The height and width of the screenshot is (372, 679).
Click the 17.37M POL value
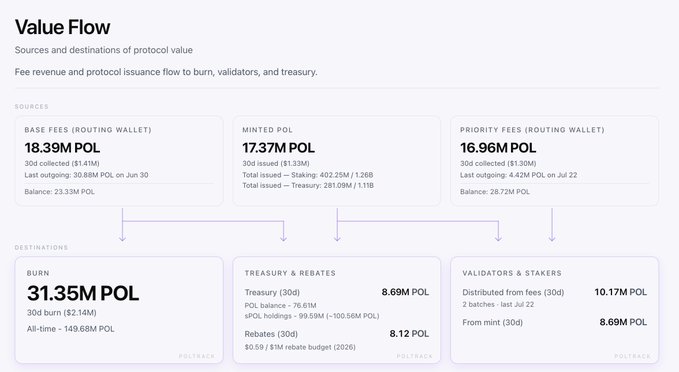point(278,148)
